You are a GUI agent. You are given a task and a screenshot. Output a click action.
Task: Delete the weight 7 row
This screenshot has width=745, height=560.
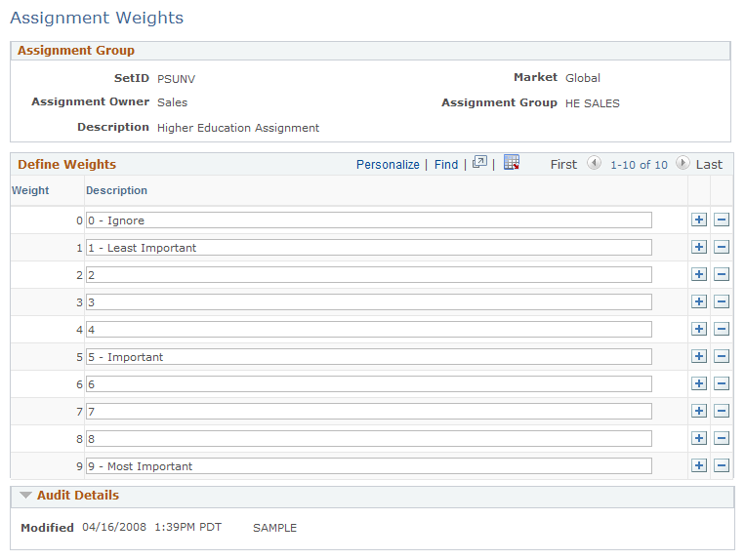[x=722, y=411]
